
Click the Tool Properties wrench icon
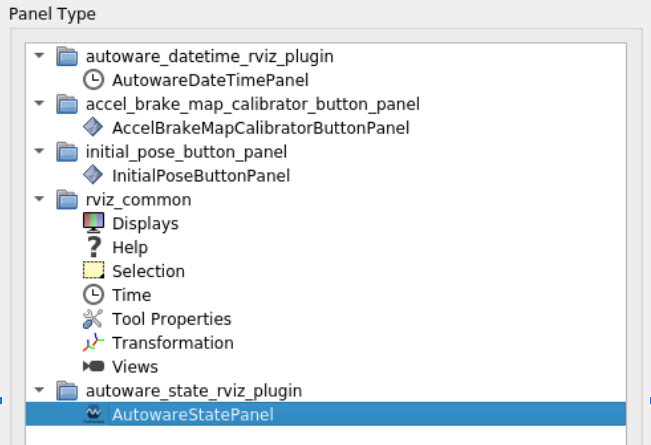click(x=93, y=319)
